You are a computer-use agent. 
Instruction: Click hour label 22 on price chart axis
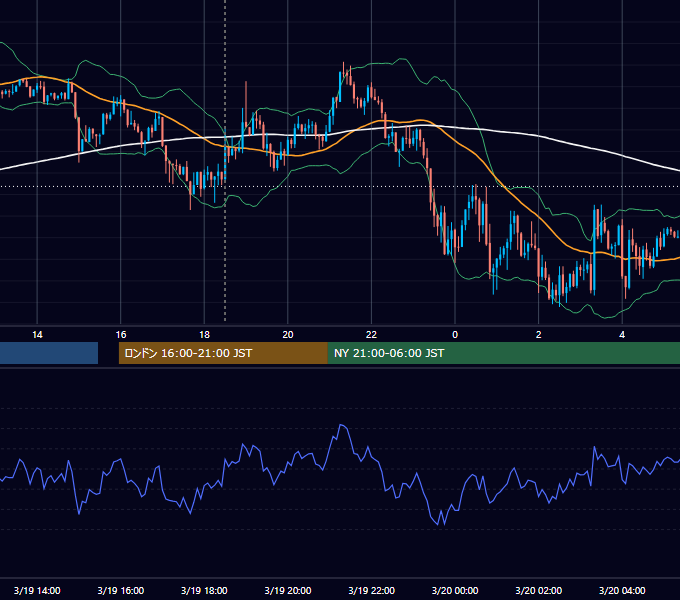point(371,335)
